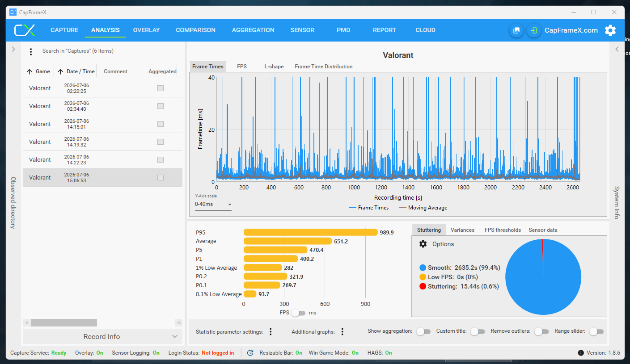This screenshot has width=630, height=364.
Task: Open the stuttering Options gear
Action: (x=423, y=244)
